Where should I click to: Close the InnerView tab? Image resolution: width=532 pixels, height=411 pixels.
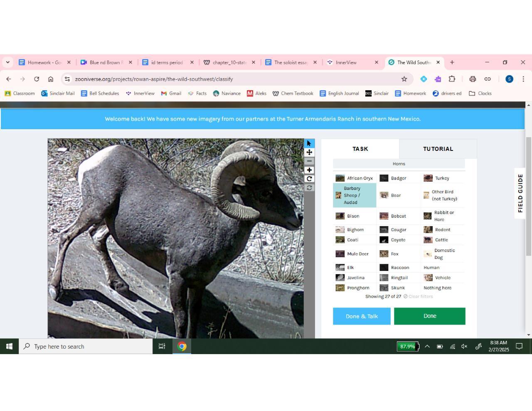coord(377,62)
